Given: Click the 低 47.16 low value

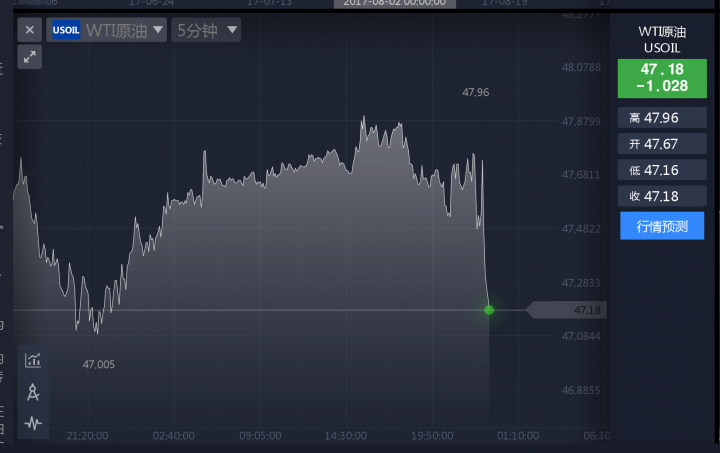Looking at the screenshot, I should (662, 170).
